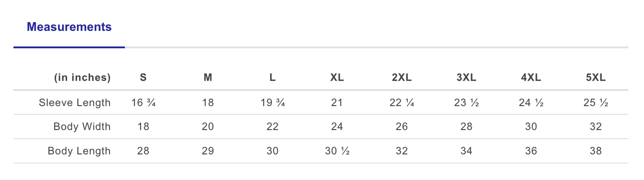The image size is (644, 180).
Task: Click the M size column header
Action: click(208, 78)
